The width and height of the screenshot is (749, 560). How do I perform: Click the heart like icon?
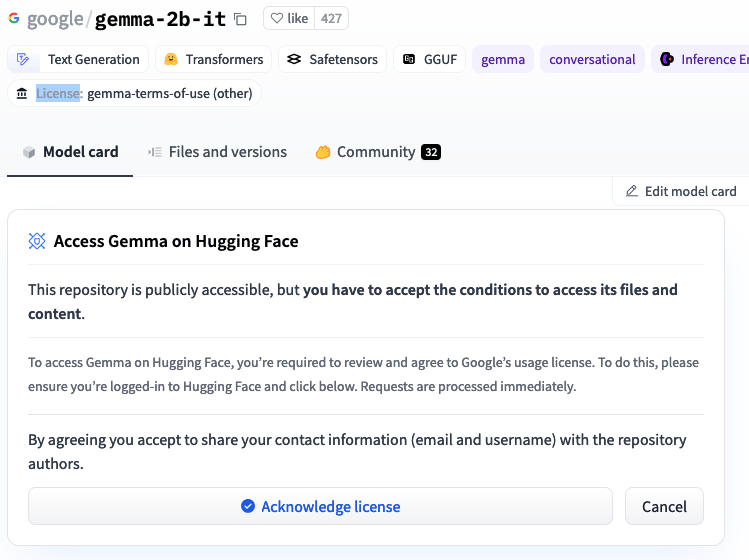coord(277,18)
